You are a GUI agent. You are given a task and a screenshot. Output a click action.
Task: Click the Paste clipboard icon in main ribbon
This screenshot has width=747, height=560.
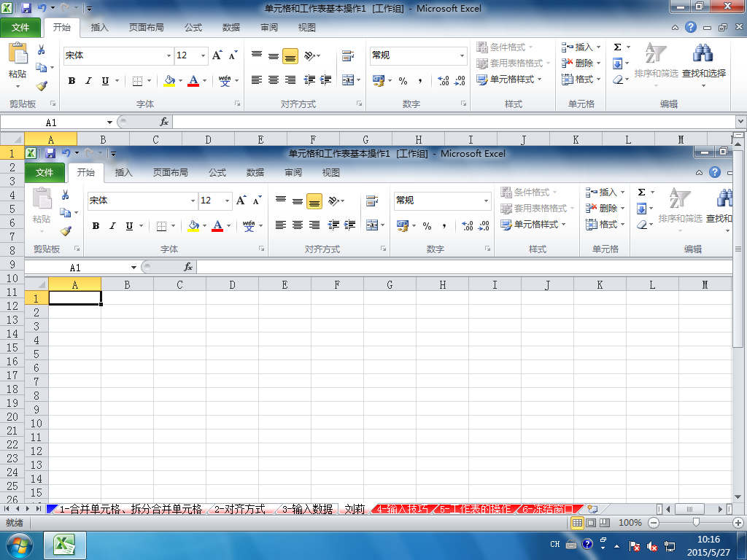coord(18,53)
